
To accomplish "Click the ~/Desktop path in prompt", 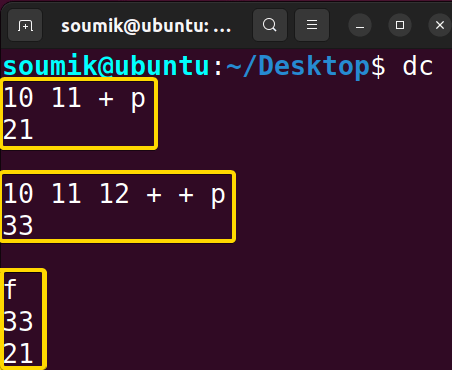I will click(x=298, y=66).
